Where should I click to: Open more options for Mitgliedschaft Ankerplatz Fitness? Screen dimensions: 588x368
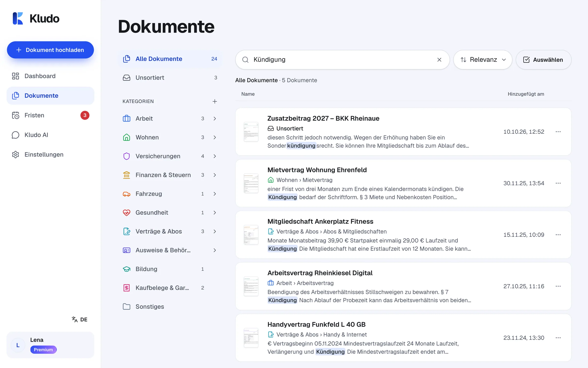558,235
